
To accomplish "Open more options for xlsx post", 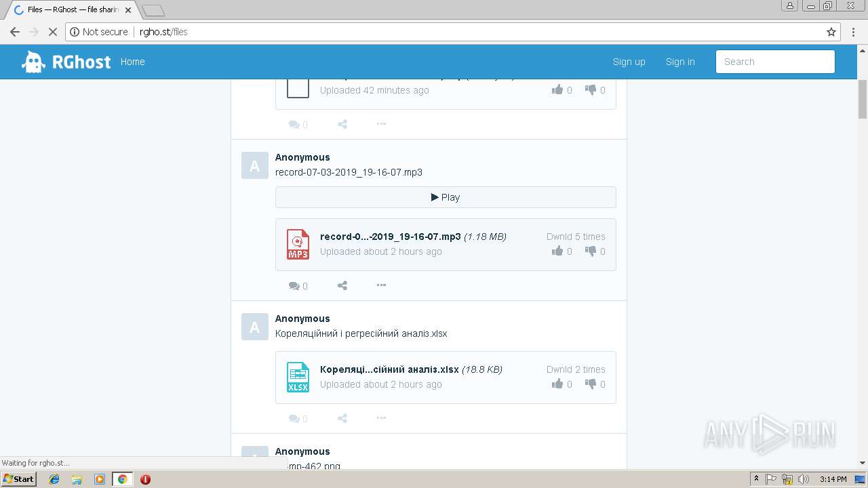I will pyautogui.click(x=381, y=419).
